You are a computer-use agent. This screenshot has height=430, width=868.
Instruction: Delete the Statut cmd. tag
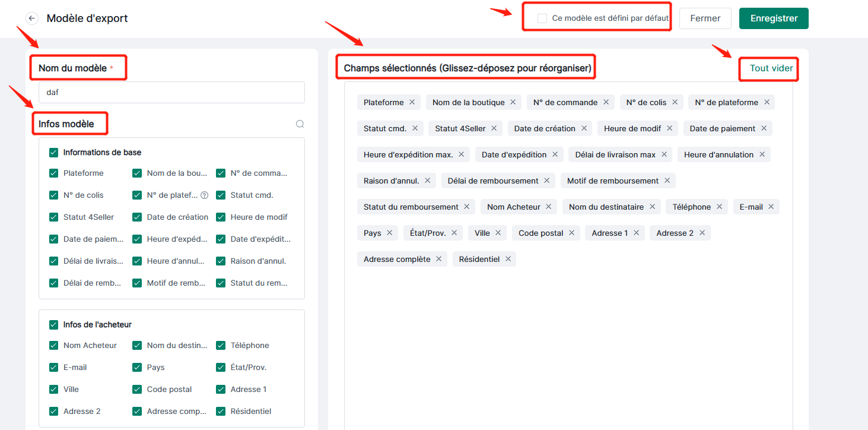coord(415,128)
